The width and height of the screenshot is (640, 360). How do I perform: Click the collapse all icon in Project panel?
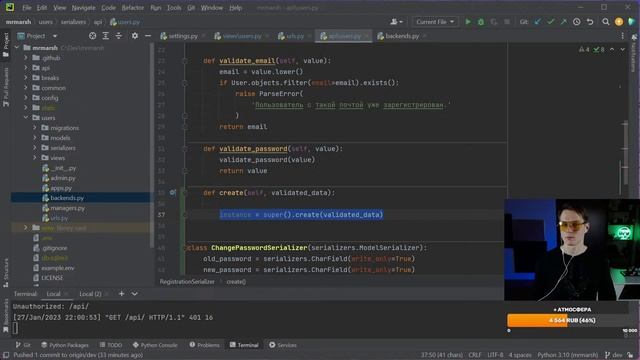(x=118, y=36)
